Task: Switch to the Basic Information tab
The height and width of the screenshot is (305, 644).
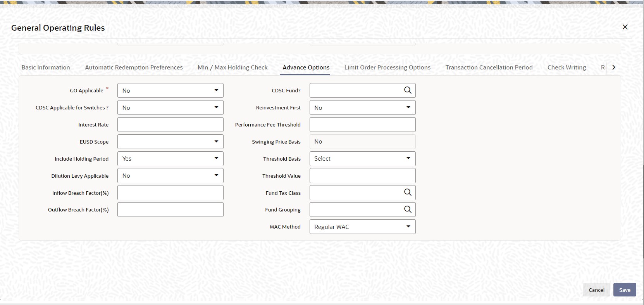Action: (x=46, y=67)
